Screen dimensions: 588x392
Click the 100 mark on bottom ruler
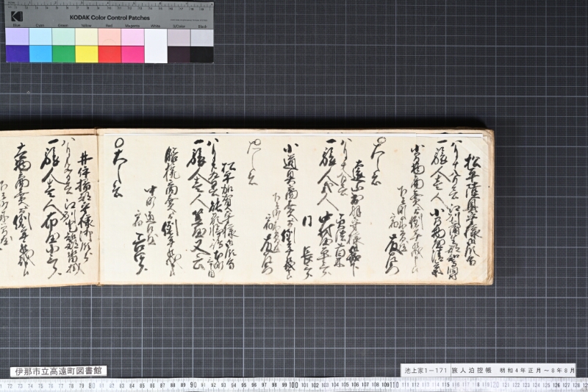point(293,385)
